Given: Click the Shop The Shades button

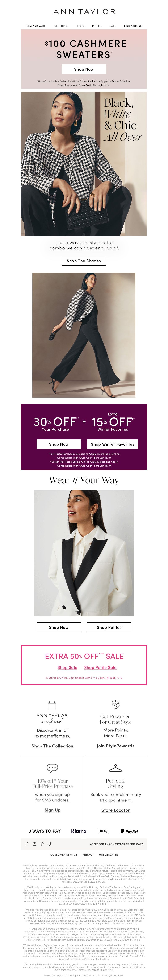Looking at the screenshot, I should [x=84, y=261].
